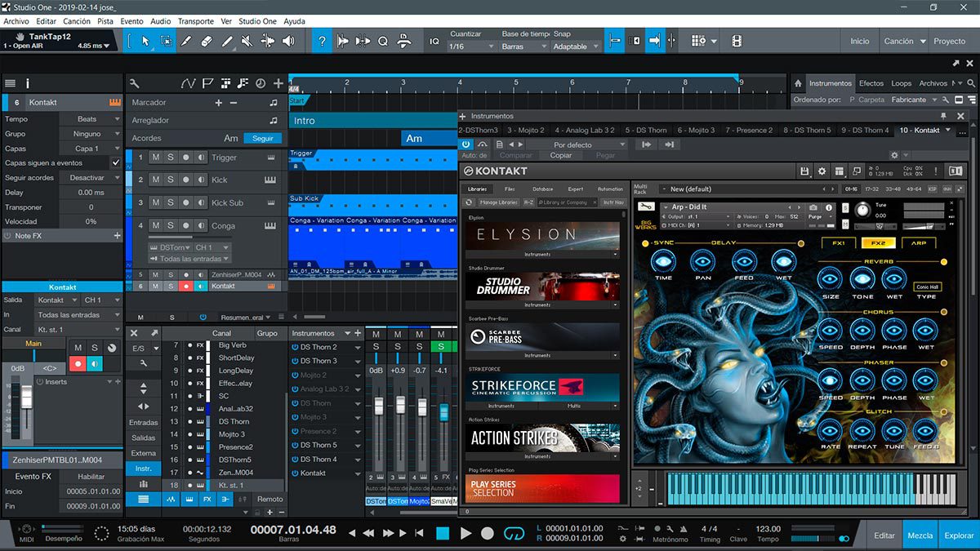Viewport: 980px width, 551px height.
Task: Click the Habilitar event FX button
Action: point(91,476)
